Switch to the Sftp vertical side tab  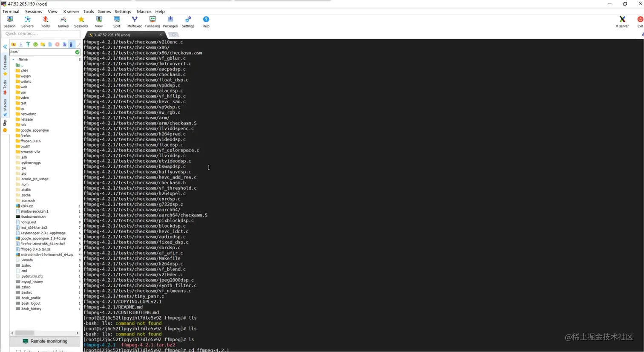click(5, 126)
